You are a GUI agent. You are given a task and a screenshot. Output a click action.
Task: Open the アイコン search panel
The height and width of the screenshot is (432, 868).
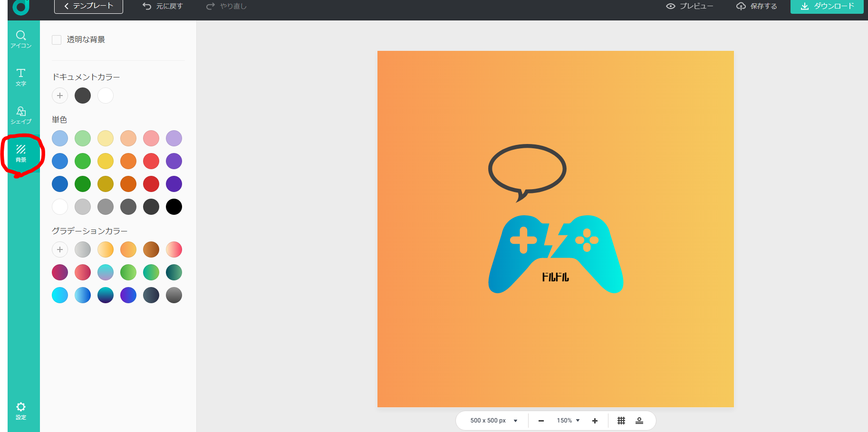coord(21,39)
